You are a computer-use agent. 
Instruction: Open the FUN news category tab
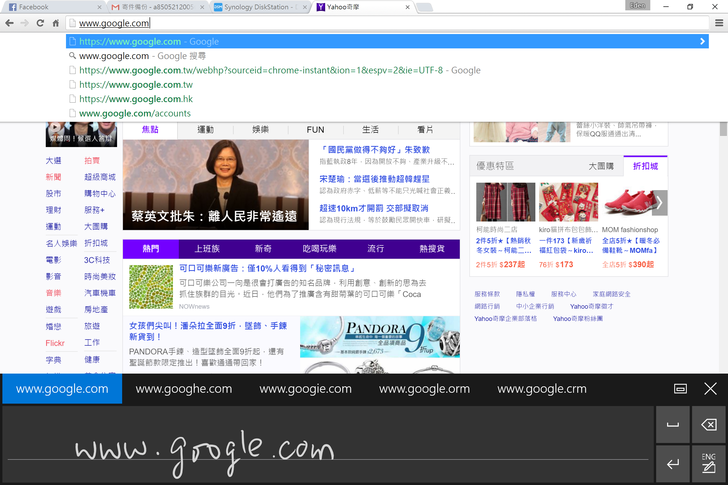[x=315, y=130]
